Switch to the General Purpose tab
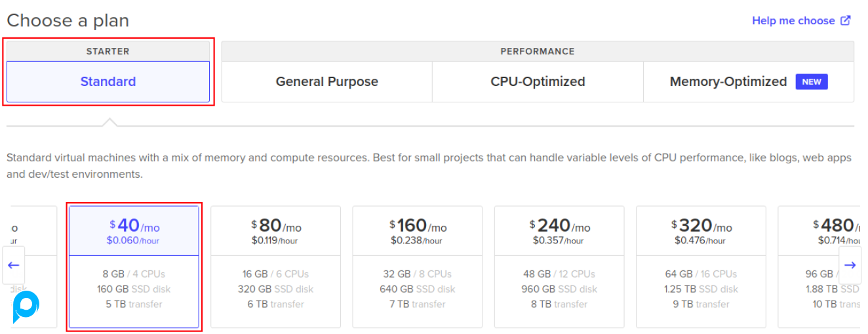 coord(326,82)
